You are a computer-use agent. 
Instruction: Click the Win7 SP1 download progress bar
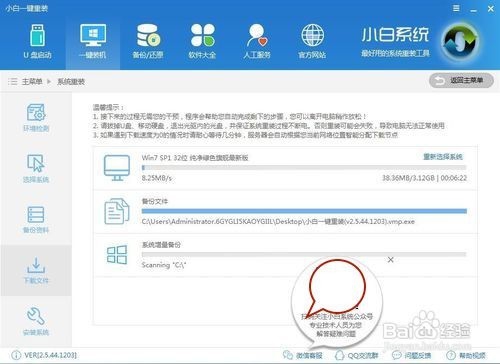coord(304,168)
